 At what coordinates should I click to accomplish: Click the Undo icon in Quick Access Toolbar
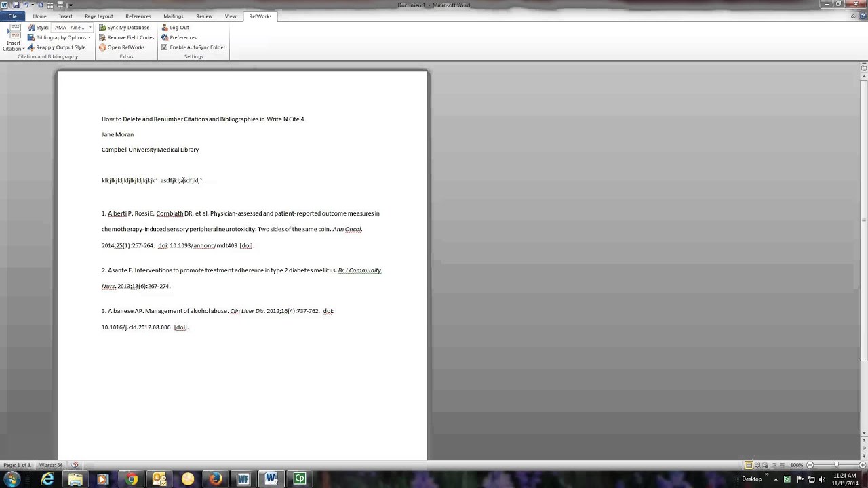[x=26, y=5]
